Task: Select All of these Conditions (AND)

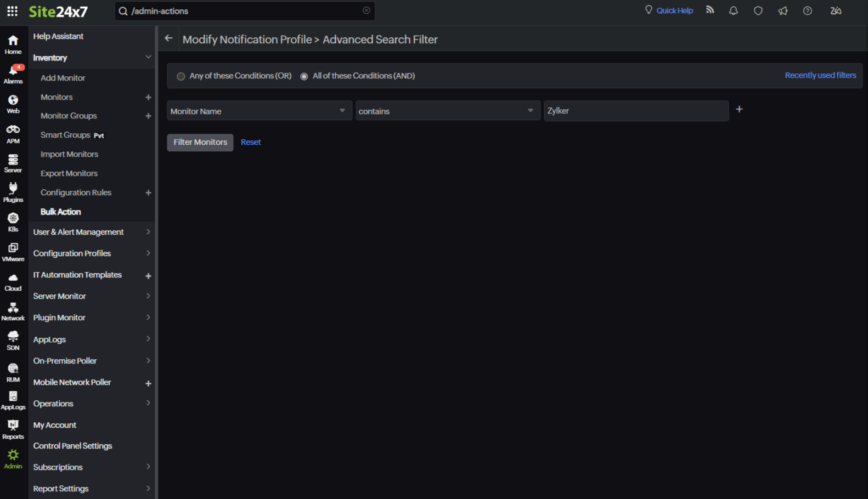Action: 304,76
